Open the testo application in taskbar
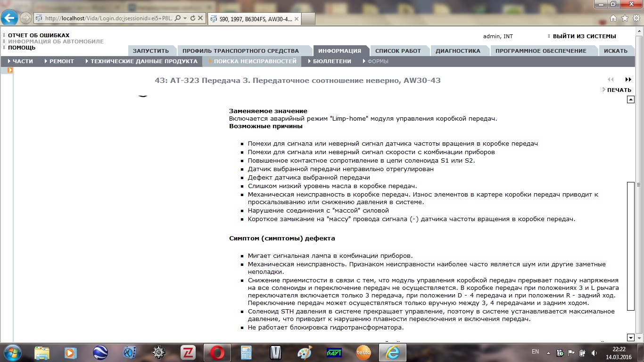This screenshot has width=644, height=362. click(363, 352)
